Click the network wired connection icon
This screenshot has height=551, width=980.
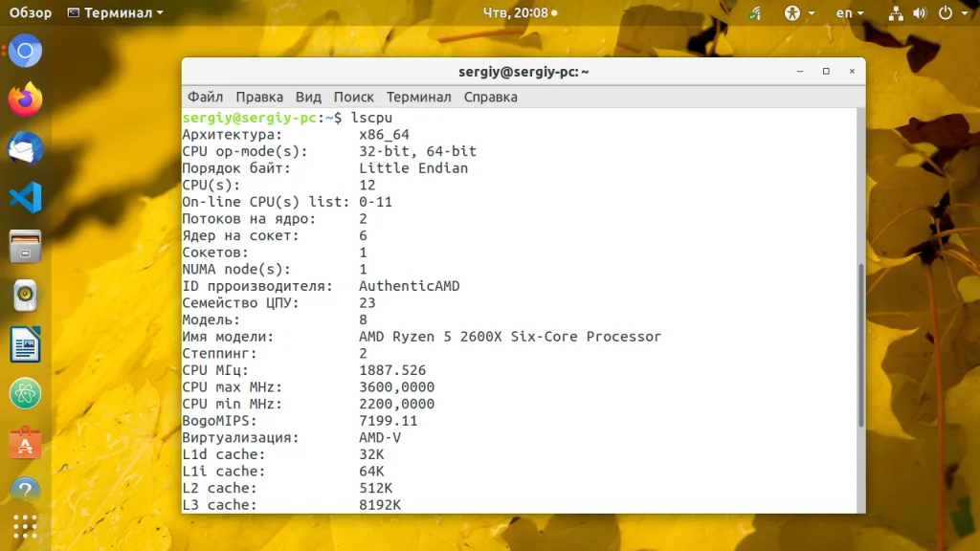coord(896,13)
